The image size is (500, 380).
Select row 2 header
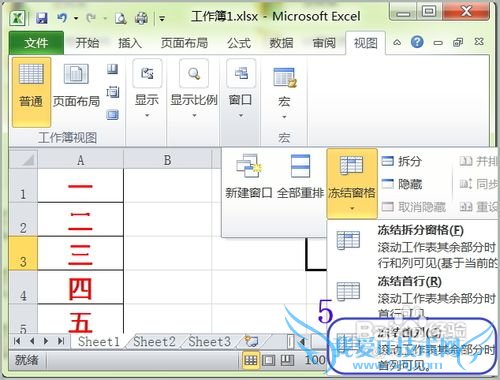(x=23, y=220)
